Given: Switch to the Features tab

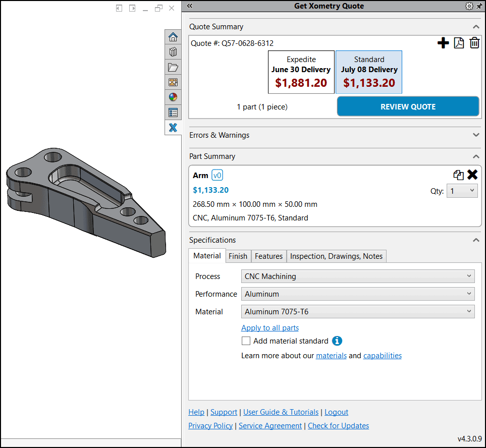Looking at the screenshot, I should (x=268, y=256).
